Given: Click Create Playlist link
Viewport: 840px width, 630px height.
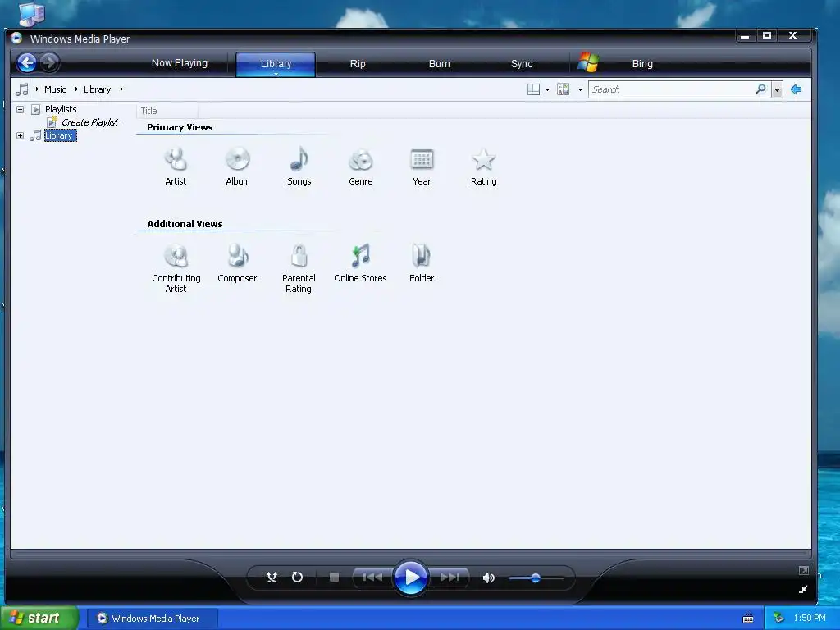Looking at the screenshot, I should click(x=89, y=122).
